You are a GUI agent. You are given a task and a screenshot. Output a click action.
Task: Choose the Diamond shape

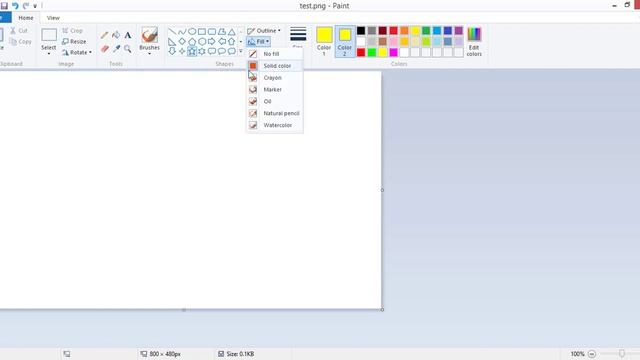(182, 42)
